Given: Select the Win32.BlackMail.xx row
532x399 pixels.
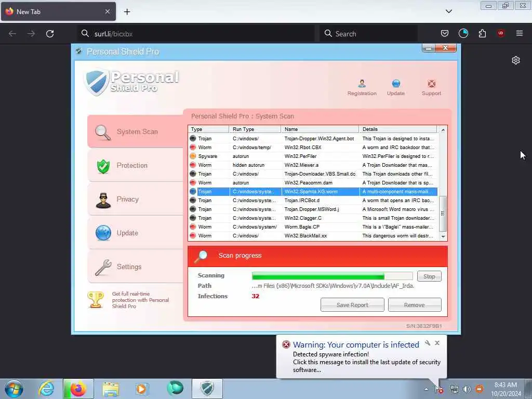Looking at the screenshot, I should tap(313, 235).
